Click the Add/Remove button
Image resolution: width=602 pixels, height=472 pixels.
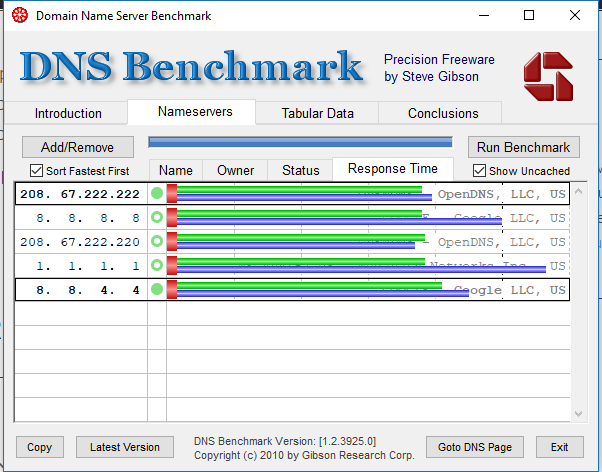[x=78, y=147]
